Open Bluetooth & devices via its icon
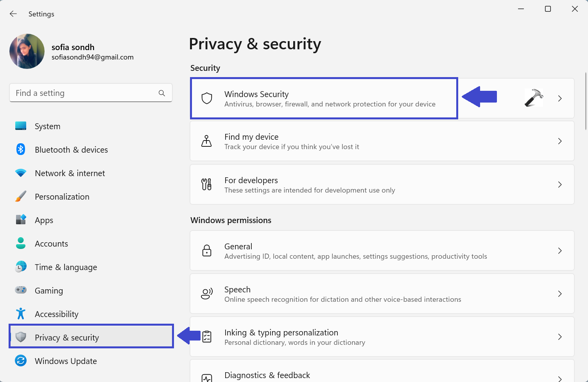This screenshot has width=588, height=382. (21, 150)
